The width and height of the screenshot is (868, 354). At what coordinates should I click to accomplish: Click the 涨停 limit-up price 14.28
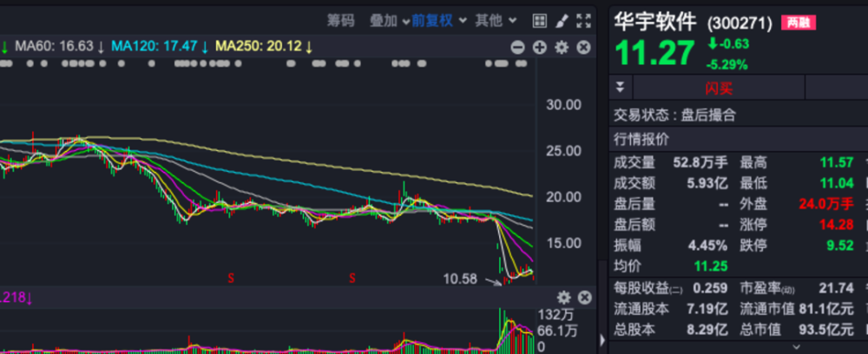(x=837, y=225)
